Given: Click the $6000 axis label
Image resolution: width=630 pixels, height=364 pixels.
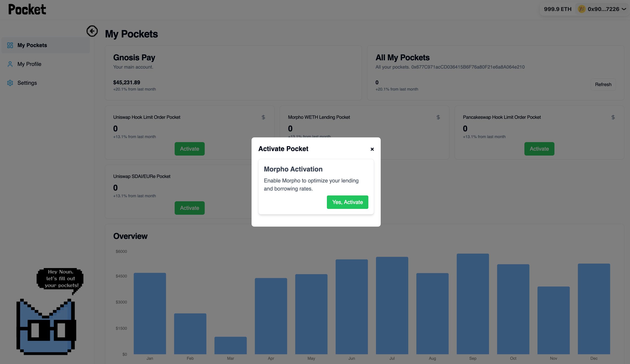Looking at the screenshot, I should tap(121, 251).
